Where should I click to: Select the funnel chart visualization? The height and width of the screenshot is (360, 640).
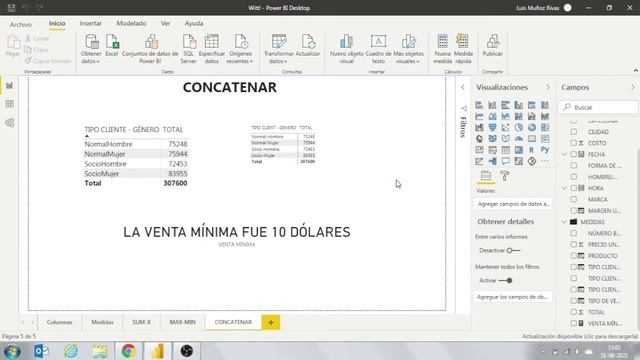[492, 127]
